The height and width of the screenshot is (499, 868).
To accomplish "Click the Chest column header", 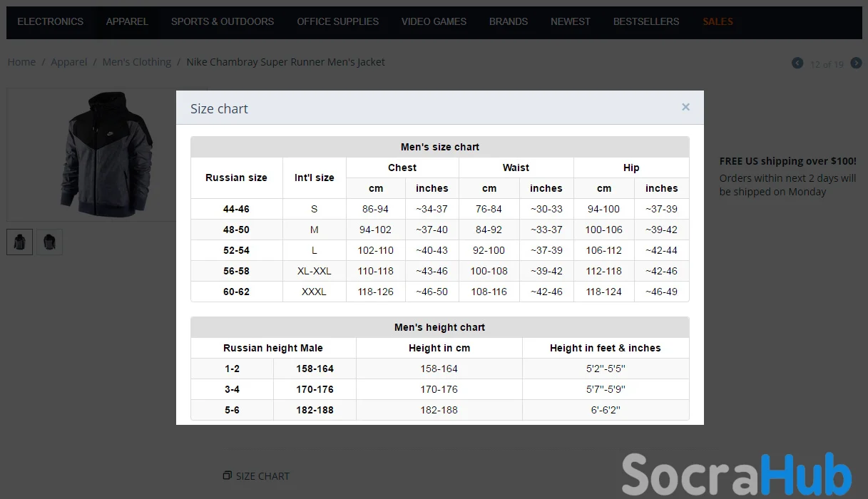I will (402, 168).
